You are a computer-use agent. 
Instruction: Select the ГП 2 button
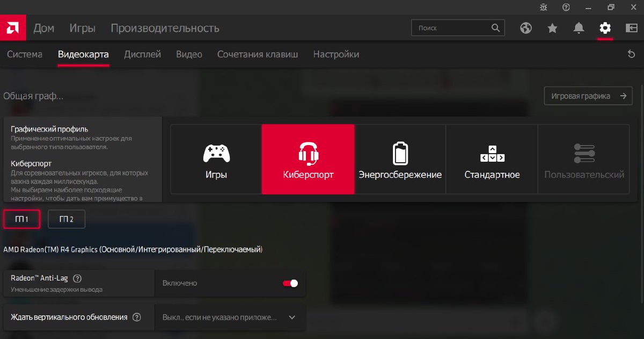tap(67, 219)
